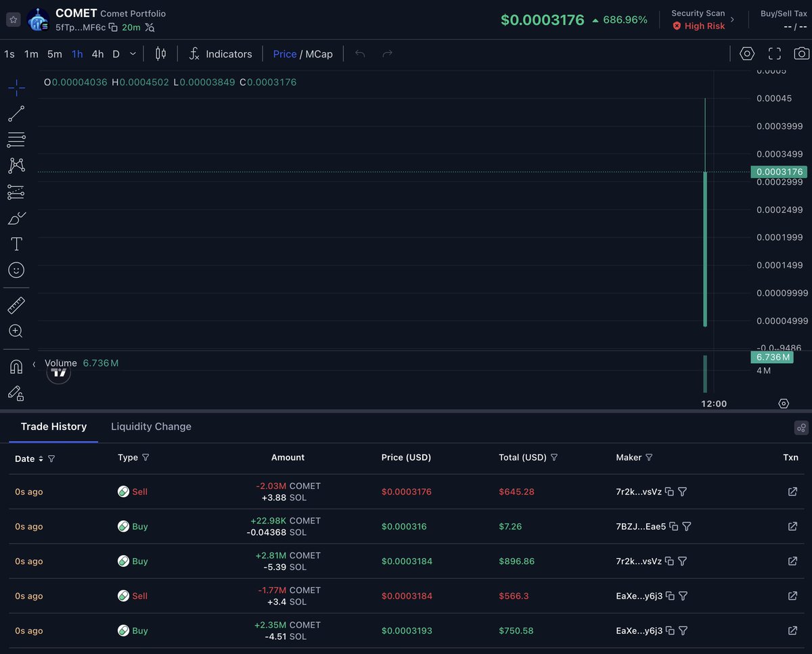Select the ruler measure tool

tap(16, 306)
